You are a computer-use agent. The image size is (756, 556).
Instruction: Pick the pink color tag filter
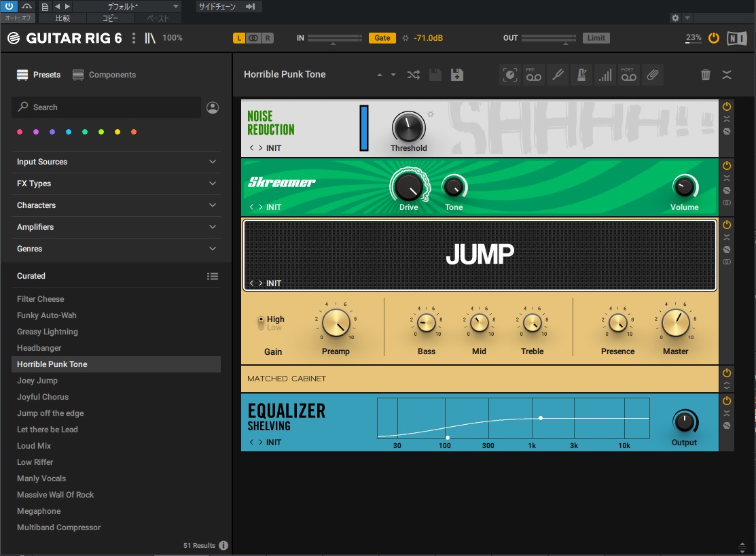point(20,132)
